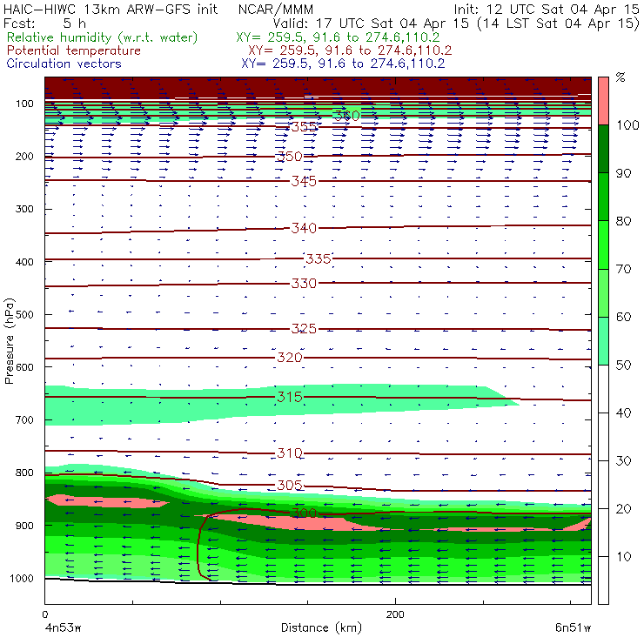This screenshot has width=644, height=644.
Task: Click the 'Distance (km)' axis title
Action: point(322,628)
